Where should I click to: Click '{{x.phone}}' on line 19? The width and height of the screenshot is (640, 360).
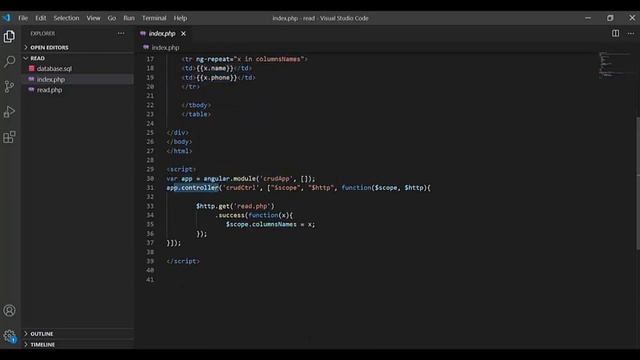pyautogui.click(x=217, y=78)
